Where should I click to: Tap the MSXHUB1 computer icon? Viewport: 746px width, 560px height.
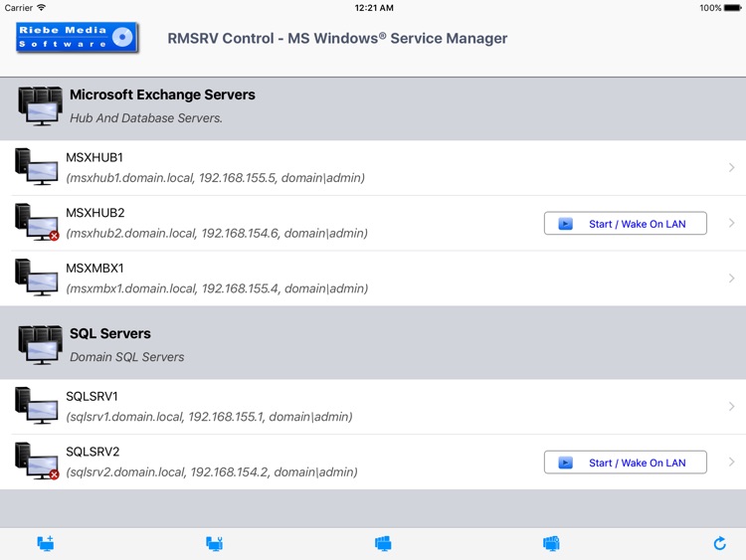coord(36,166)
